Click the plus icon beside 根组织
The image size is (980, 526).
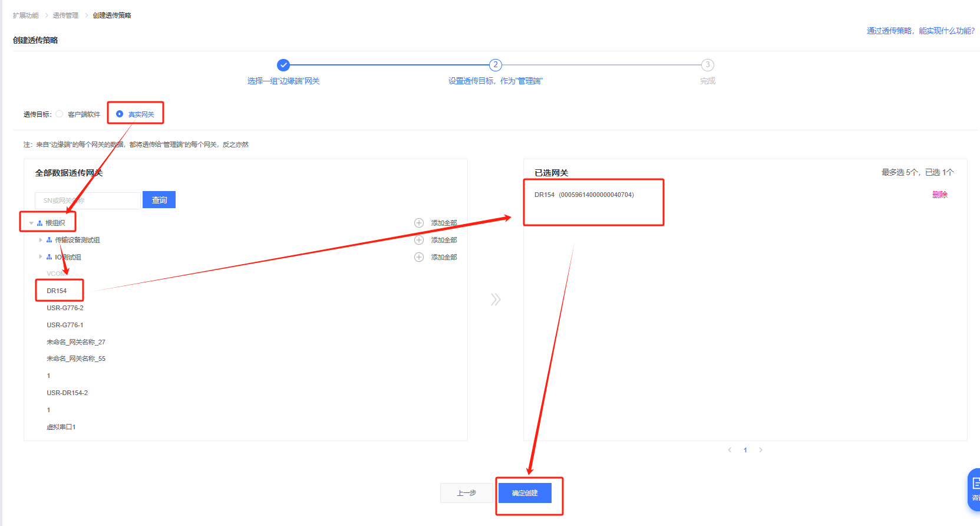(x=419, y=223)
